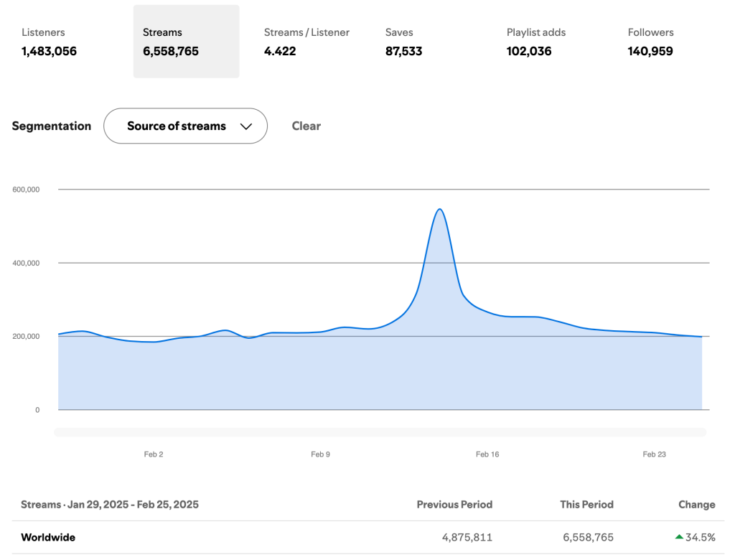This screenshot has width=735, height=560.
Task: Click the Feb 9 axis label
Action: (x=320, y=454)
